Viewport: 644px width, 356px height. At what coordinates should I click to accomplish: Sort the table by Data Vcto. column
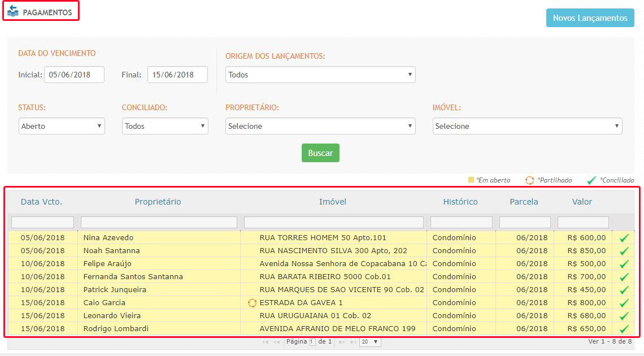click(x=42, y=202)
